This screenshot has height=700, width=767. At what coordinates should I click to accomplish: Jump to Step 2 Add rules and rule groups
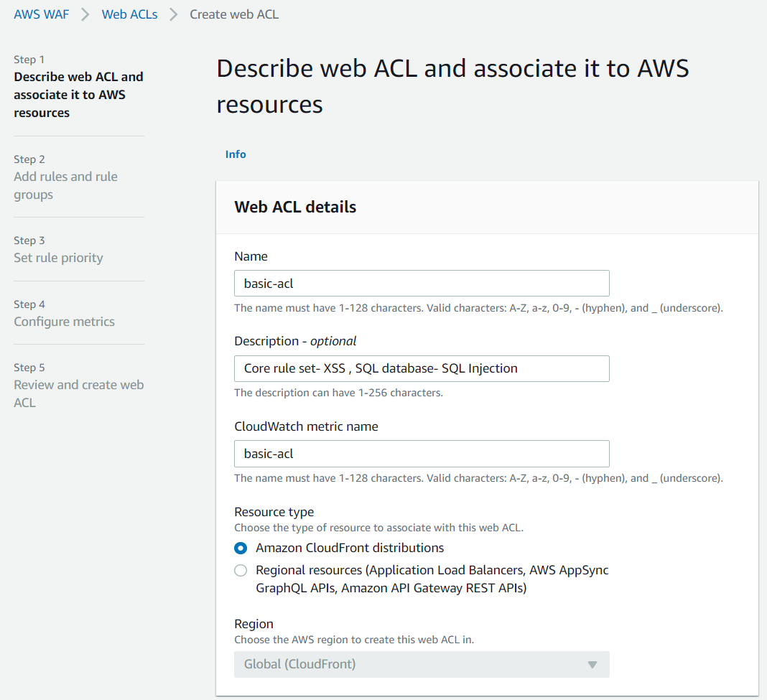(x=65, y=185)
